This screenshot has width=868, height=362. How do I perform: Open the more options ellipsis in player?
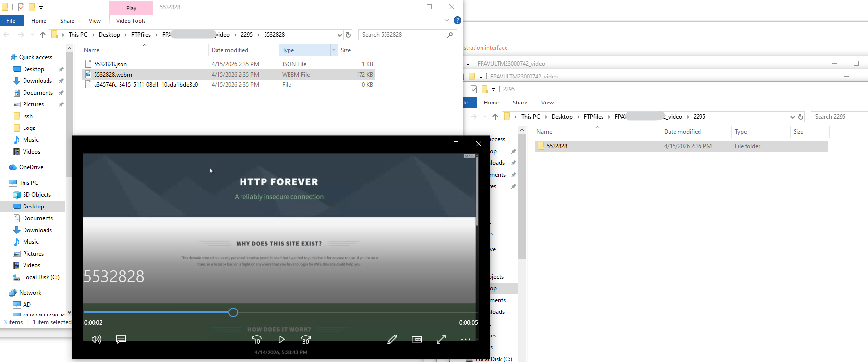pos(466,339)
